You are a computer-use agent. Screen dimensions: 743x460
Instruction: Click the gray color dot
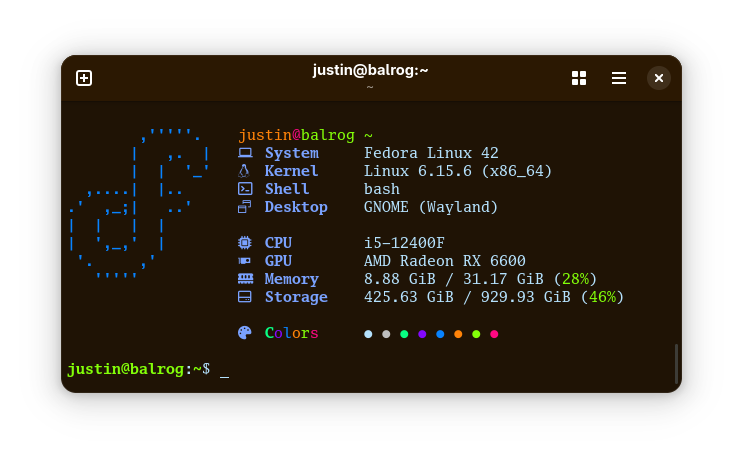coord(386,334)
